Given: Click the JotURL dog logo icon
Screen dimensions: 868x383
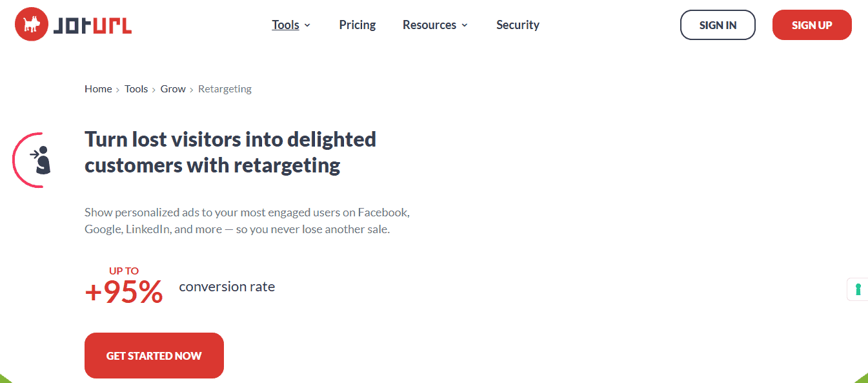Looking at the screenshot, I should click(x=32, y=25).
